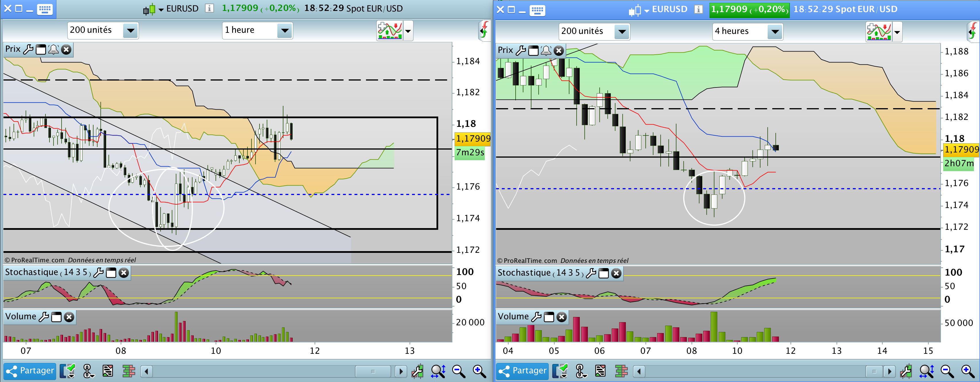The height and width of the screenshot is (382, 980).
Task: Click auto-fit zoom icon in right chart
Action: [926, 371]
